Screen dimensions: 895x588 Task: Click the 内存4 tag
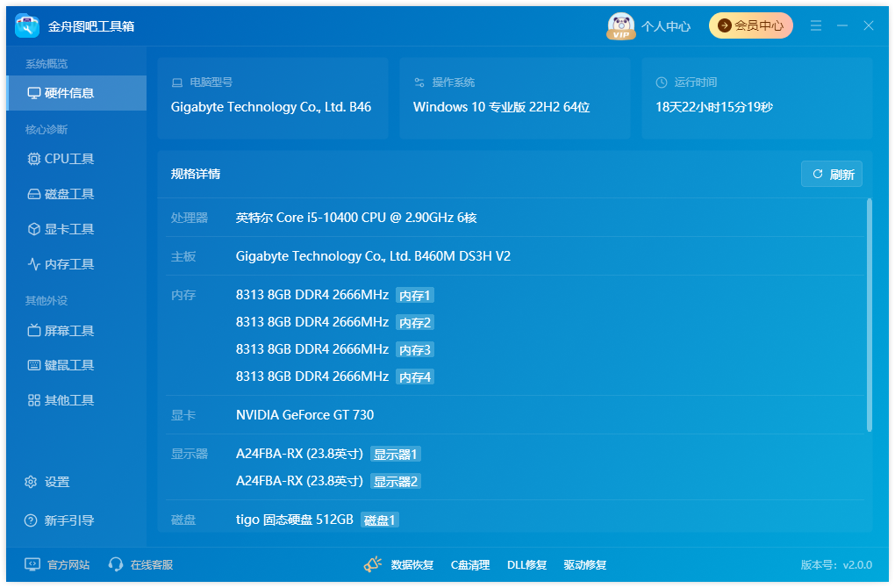point(415,377)
